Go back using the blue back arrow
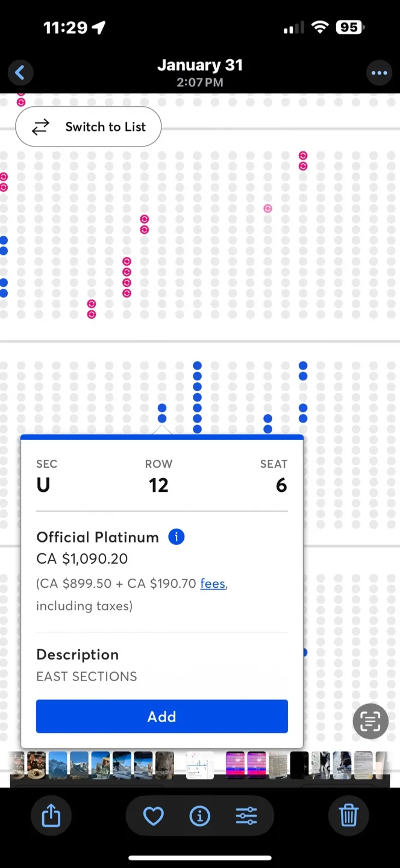Image resolution: width=400 pixels, height=868 pixels. [x=20, y=72]
